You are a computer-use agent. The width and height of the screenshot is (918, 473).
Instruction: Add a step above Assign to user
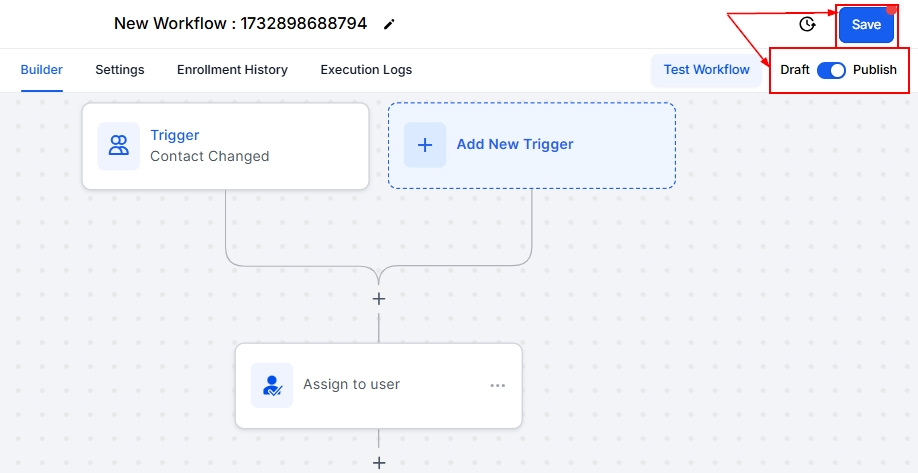coord(379,298)
